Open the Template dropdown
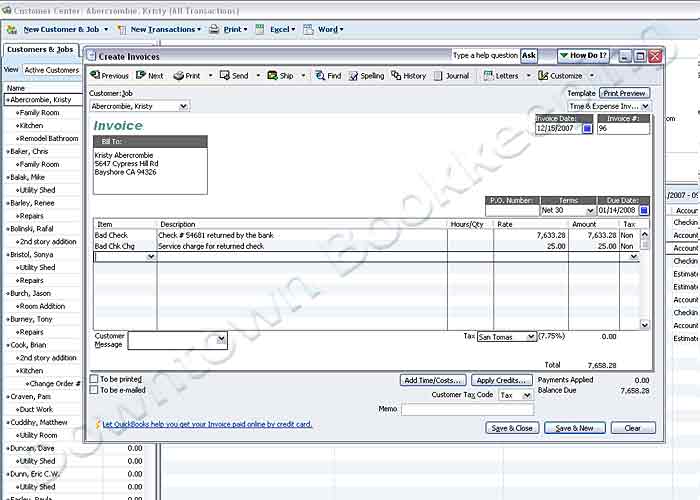 click(645, 106)
